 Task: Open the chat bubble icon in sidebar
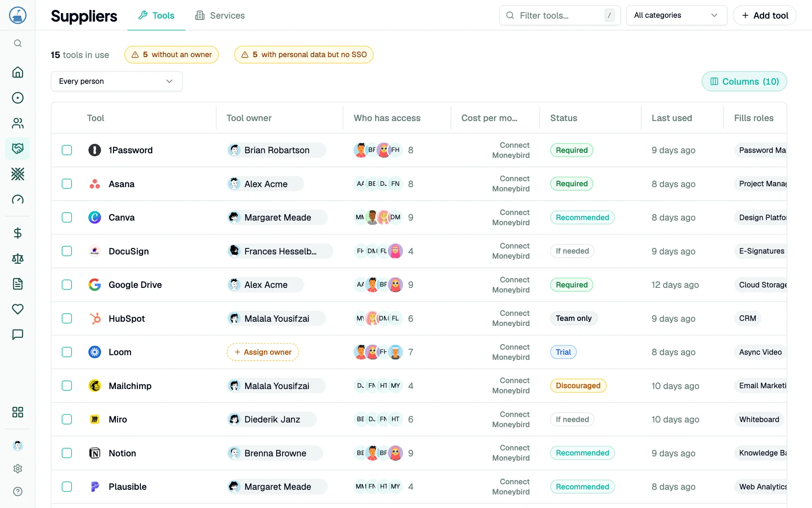click(18, 335)
